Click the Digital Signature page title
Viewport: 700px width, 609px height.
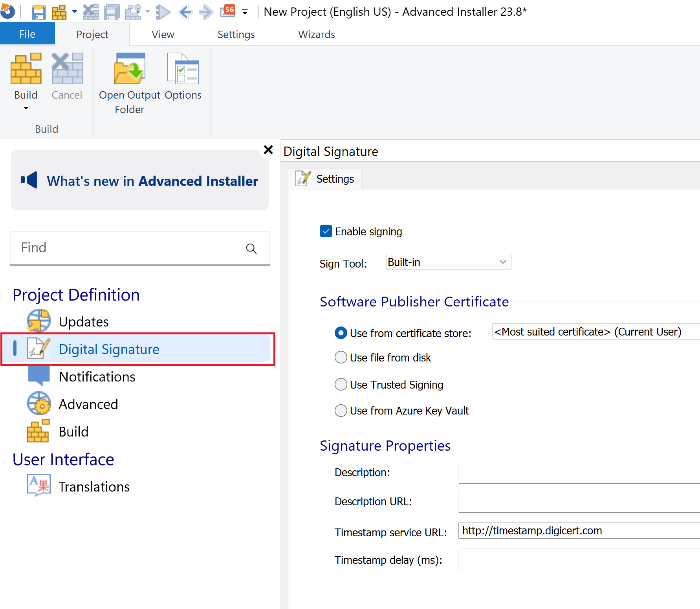click(331, 152)
